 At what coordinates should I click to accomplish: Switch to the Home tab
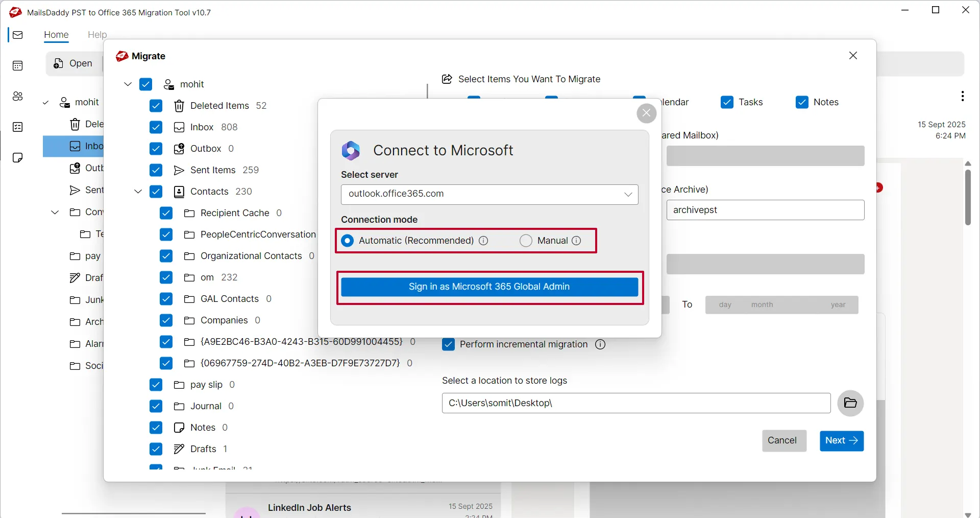pyautogui.click(x=57, y=35)
